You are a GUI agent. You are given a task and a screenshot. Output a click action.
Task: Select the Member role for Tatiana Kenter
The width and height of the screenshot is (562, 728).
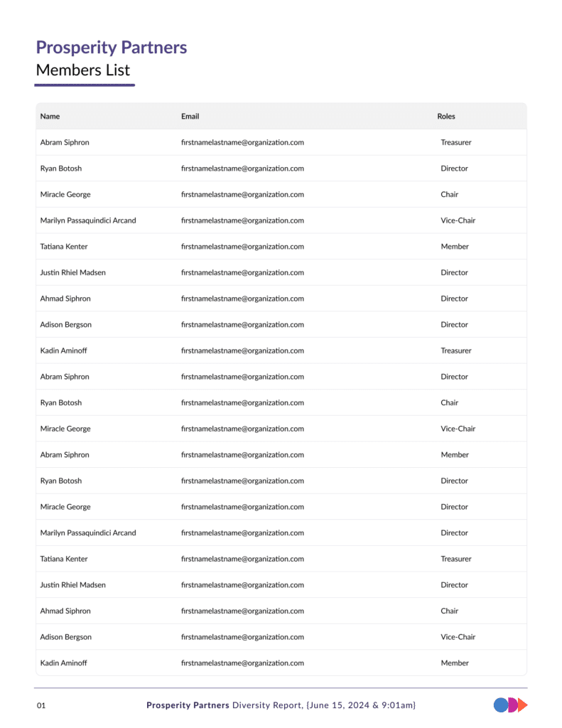(455, 247)
